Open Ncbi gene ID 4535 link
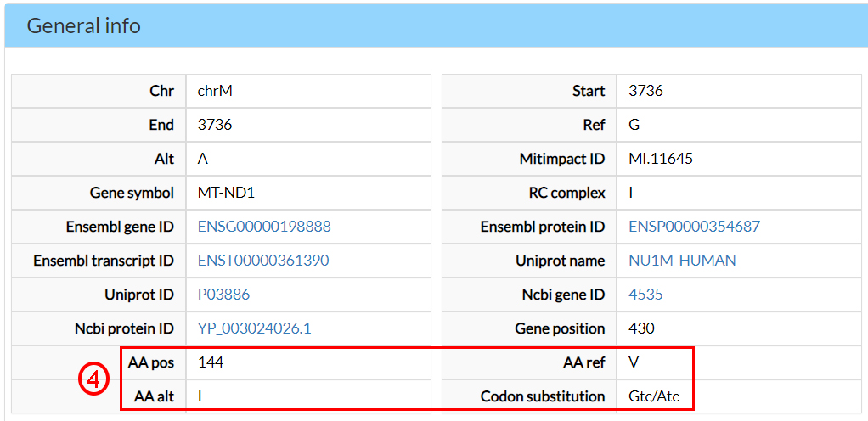 click(645, 295)
